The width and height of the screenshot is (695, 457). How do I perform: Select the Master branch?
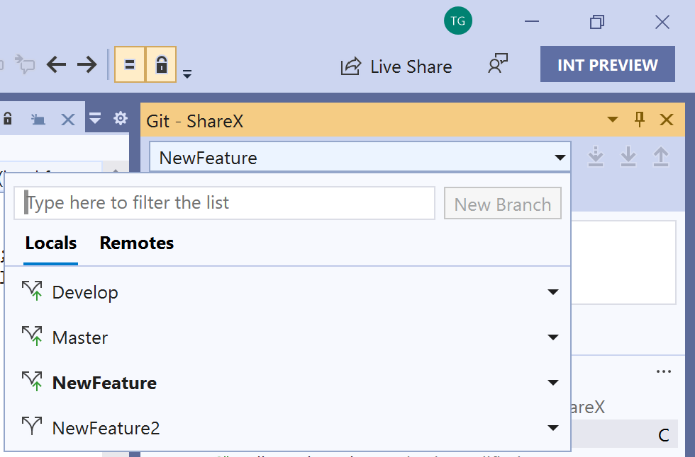287,337
